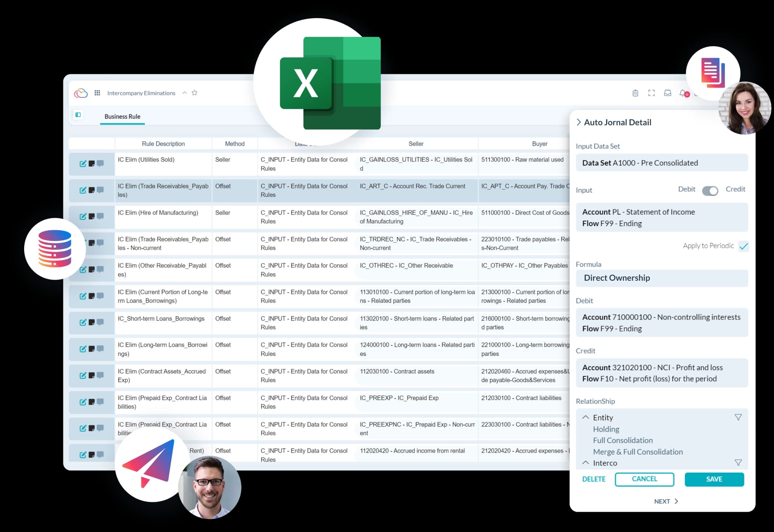The height and width of the screenshot is (532, 774).
Task: Select Full Consolidation under Entity
Action: click(x=622, y=440)
